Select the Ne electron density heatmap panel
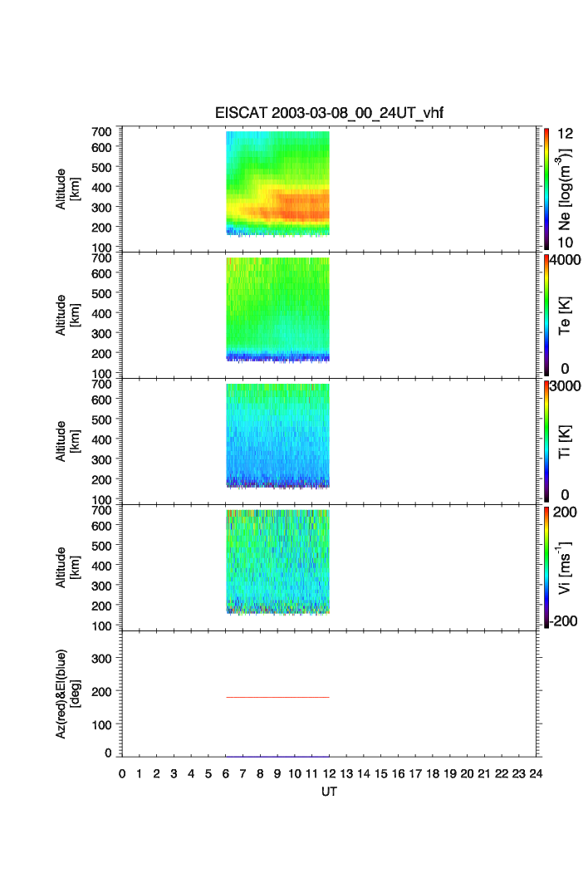 point(277,184)
